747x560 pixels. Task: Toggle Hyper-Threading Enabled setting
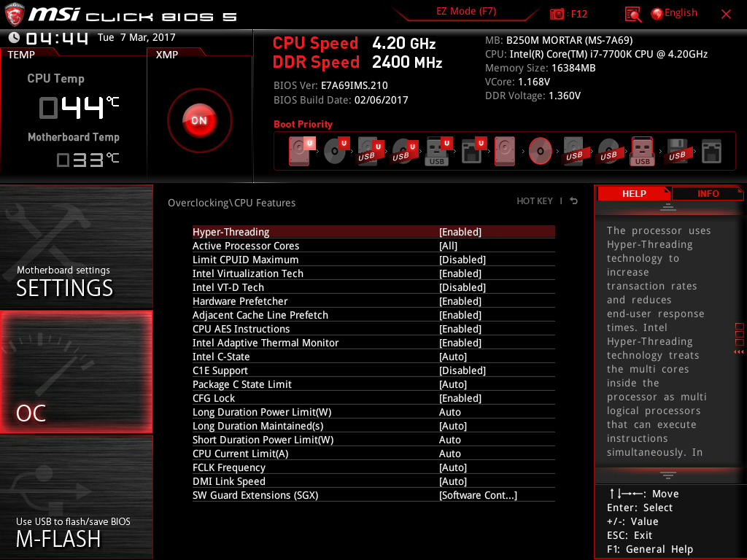tap(460, 232)
